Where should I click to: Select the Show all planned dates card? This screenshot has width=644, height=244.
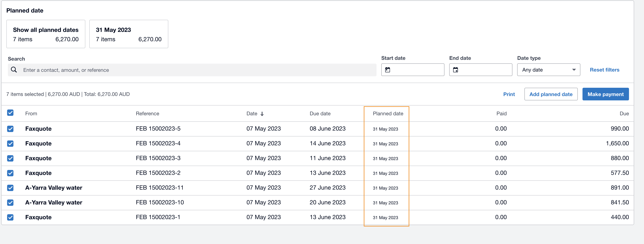(46, 34)
